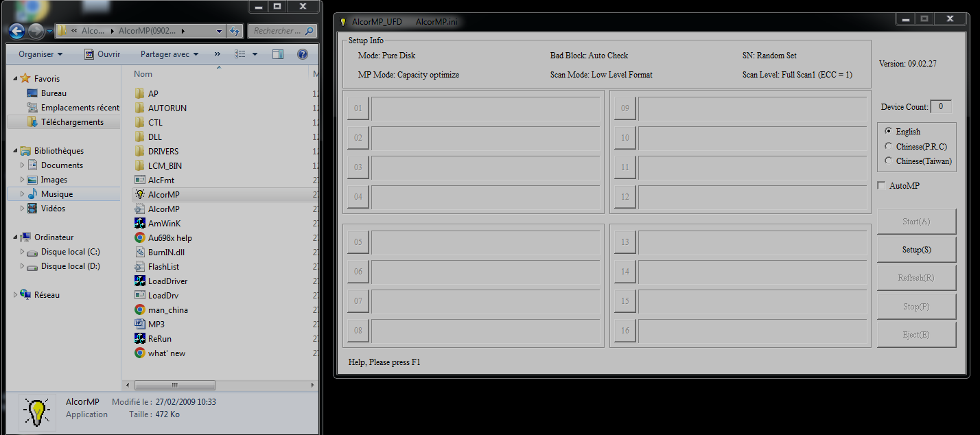Screen dimensions: 980x435
Task: Click the Setup(S) button
Action: [916, 250]
